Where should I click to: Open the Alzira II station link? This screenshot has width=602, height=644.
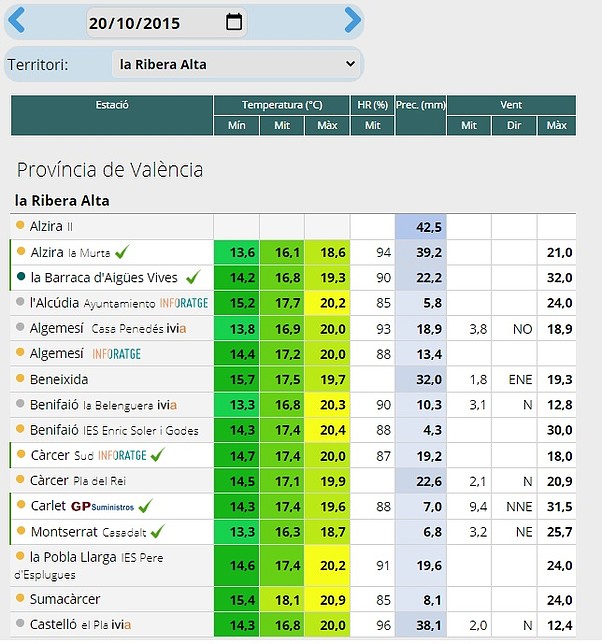tap(51, 226)
